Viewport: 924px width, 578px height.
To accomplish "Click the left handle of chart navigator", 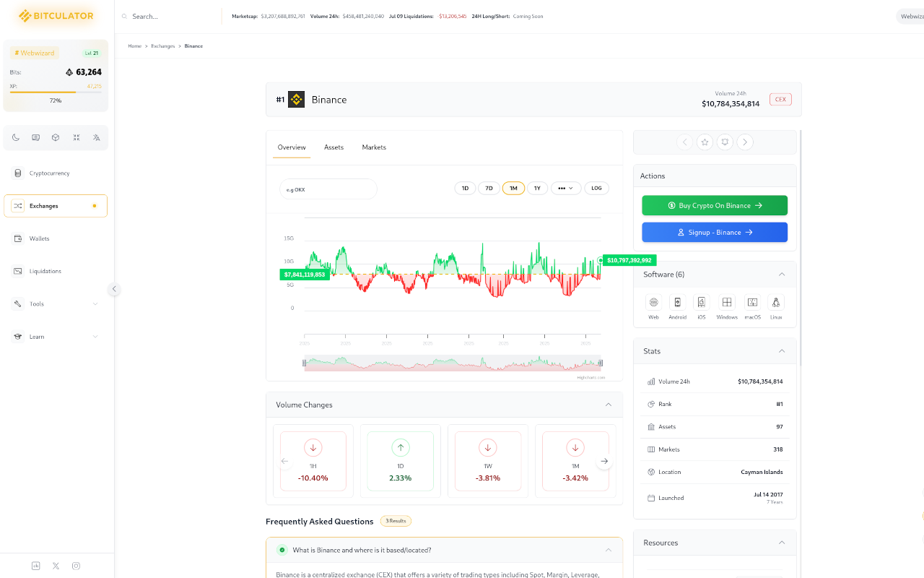I will coord(304,363).
